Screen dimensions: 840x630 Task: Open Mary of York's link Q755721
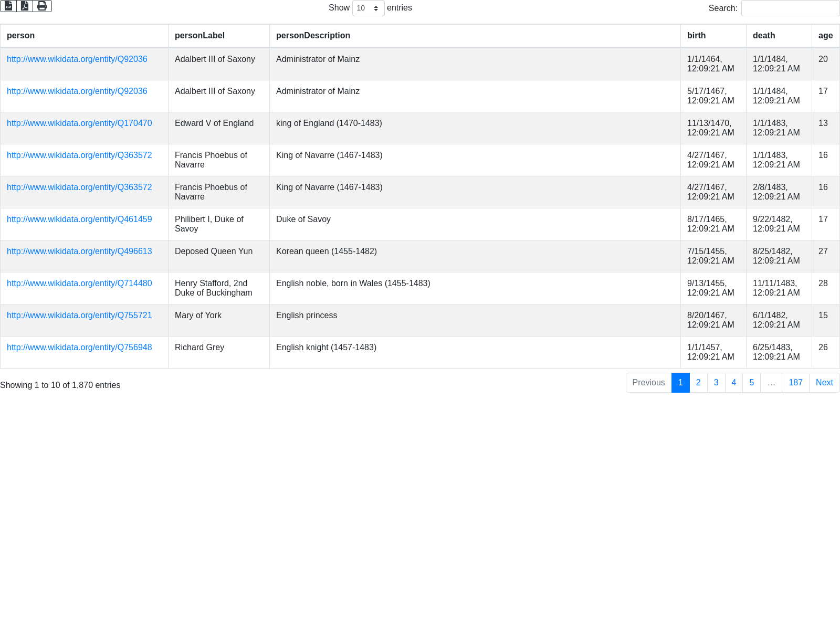click(x=79, y=316)
